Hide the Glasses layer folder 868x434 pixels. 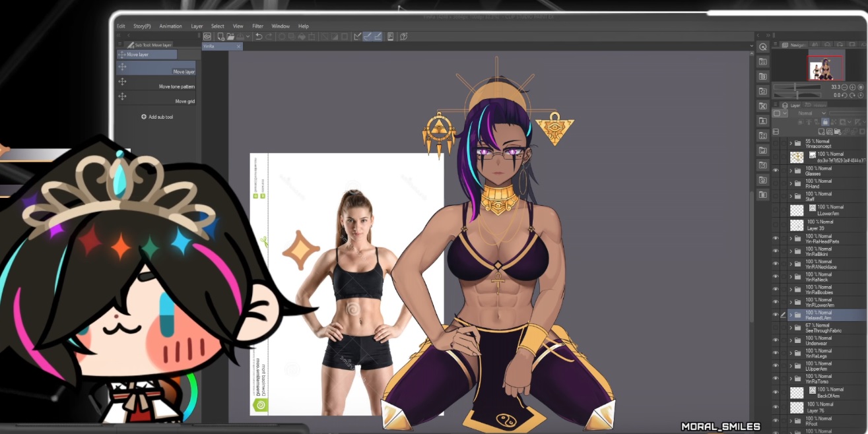pos(776,171)
